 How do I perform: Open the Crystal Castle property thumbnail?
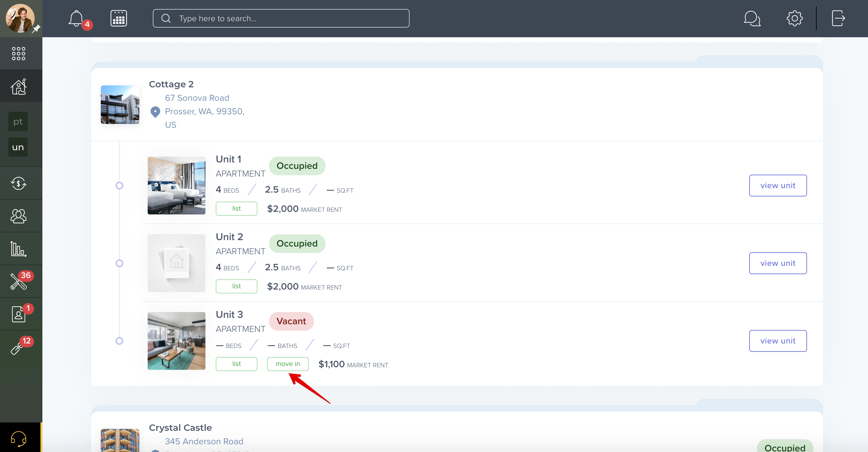tap(120, 440)
